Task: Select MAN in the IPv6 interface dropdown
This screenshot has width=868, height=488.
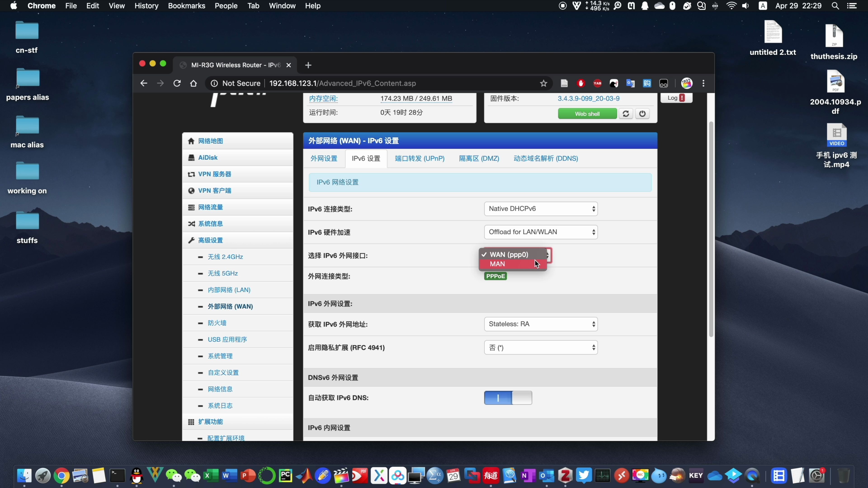Action: click(x=498, y=264)
